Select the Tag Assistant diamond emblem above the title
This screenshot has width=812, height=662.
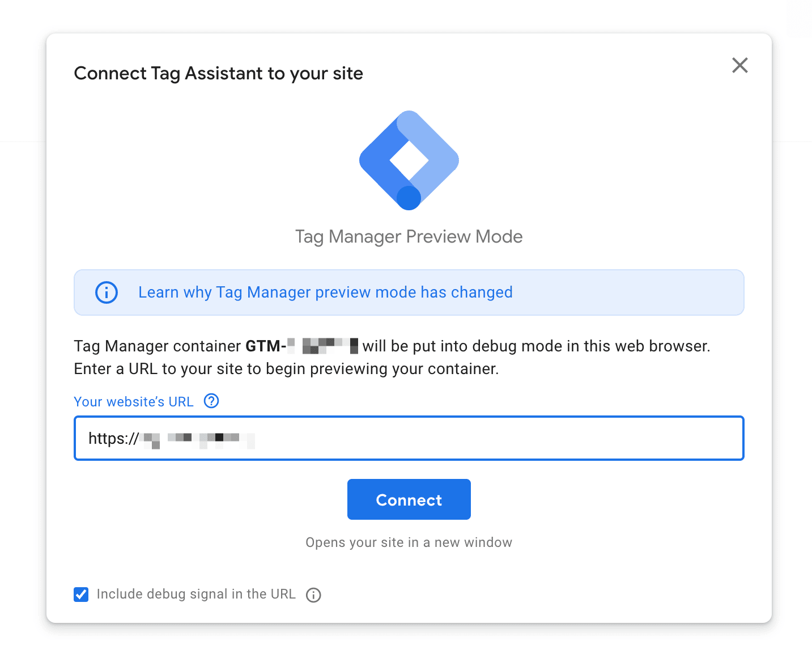point(409,160)
